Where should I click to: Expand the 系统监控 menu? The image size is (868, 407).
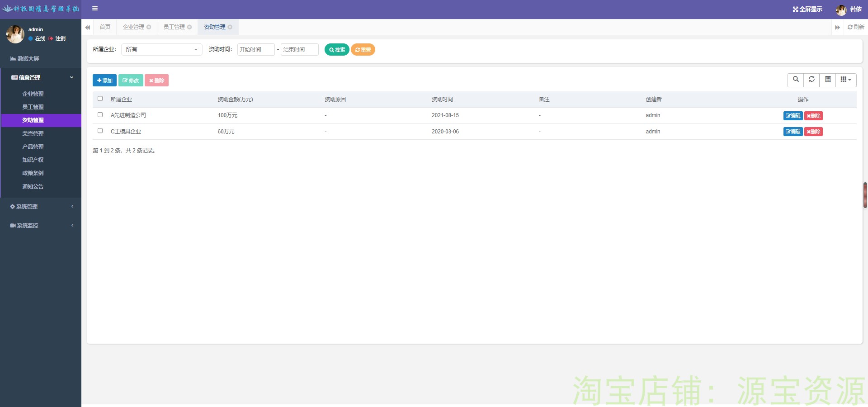pos(41,226)
